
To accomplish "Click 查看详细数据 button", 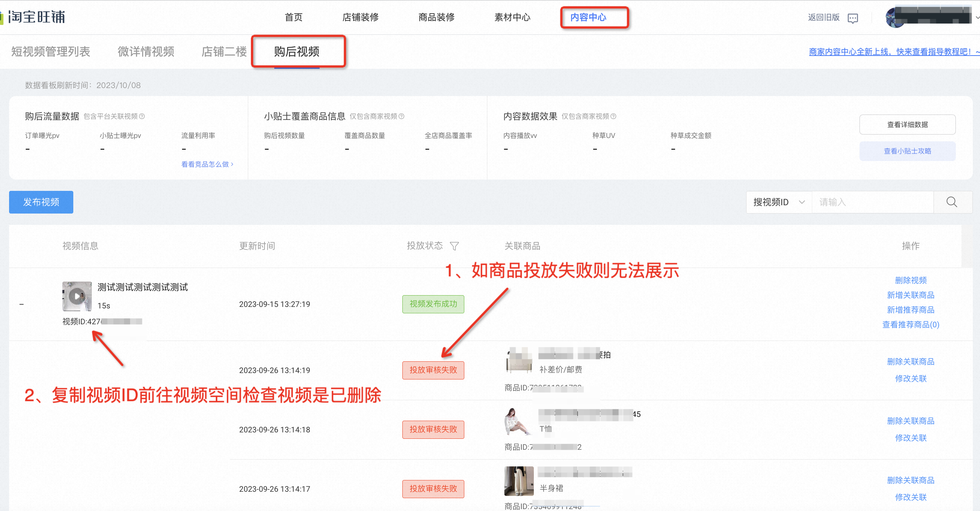I will click(907, 124).
